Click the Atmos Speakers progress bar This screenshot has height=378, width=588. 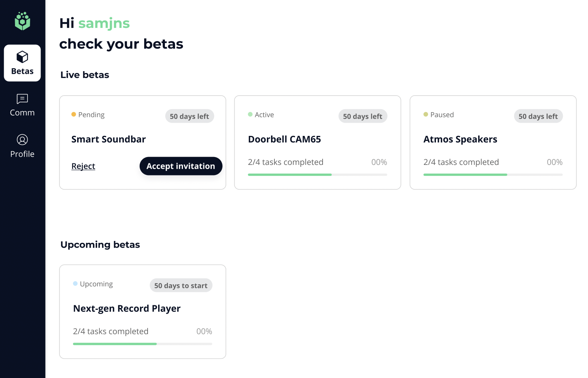(x=493, y=175)
